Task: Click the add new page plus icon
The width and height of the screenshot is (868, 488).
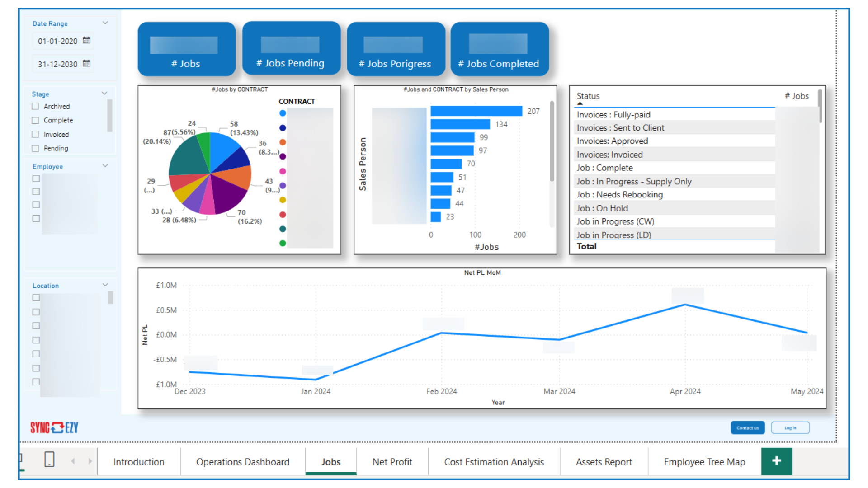Action: pos(776,461)
